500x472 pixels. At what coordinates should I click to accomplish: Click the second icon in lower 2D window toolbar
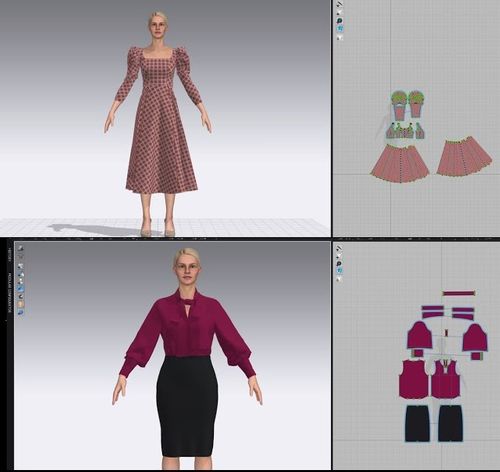point(339,256)
